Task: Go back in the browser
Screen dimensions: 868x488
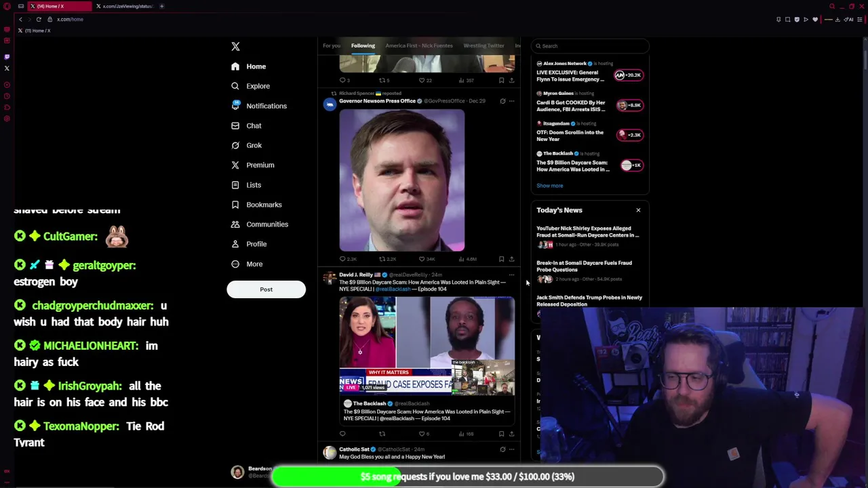Action: click(20, 19)
